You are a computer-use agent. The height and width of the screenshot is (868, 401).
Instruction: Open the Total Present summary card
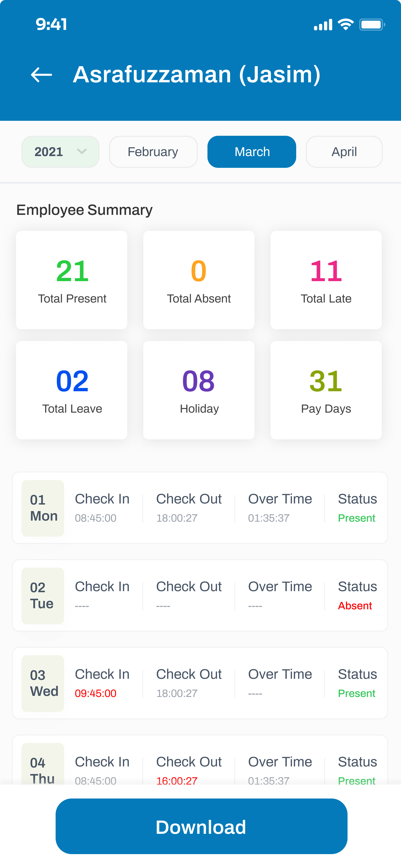pyautogui.click(x=72, y=280)
